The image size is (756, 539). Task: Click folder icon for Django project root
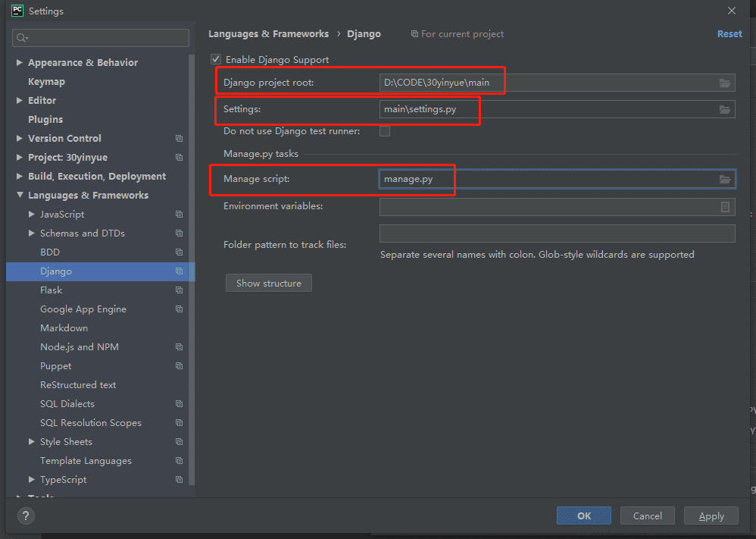tap(725, 83)
